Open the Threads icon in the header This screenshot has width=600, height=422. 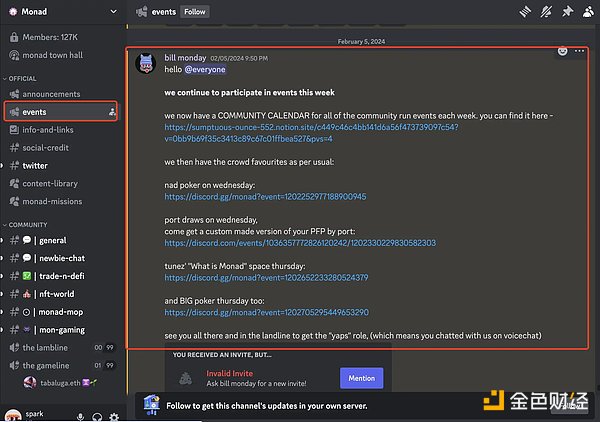point(526,12)
